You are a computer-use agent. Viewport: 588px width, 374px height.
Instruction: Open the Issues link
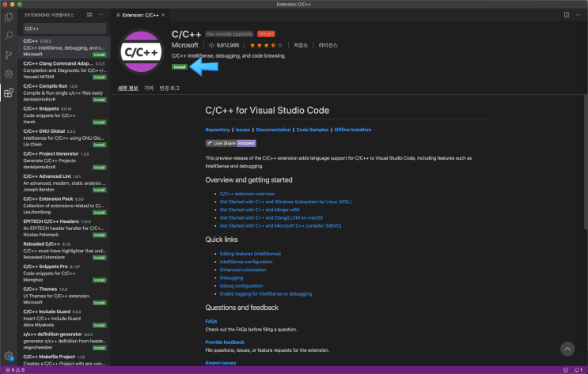[x=243, y=130]
